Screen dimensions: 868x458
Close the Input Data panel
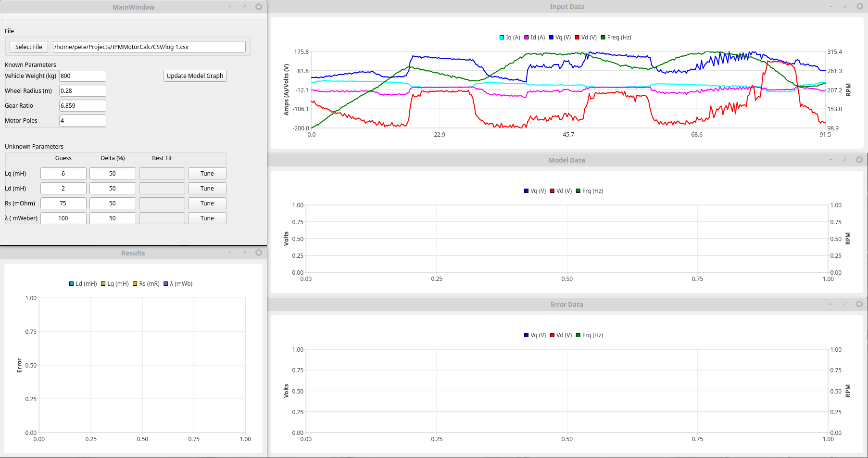[860, 6]
